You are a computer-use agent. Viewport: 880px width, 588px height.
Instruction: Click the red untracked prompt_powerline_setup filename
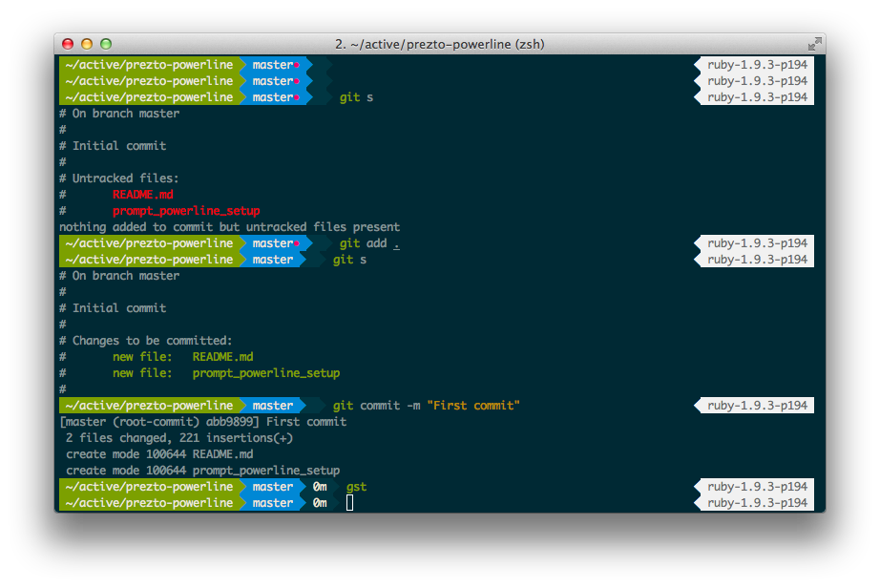click(x=186, y=211)
